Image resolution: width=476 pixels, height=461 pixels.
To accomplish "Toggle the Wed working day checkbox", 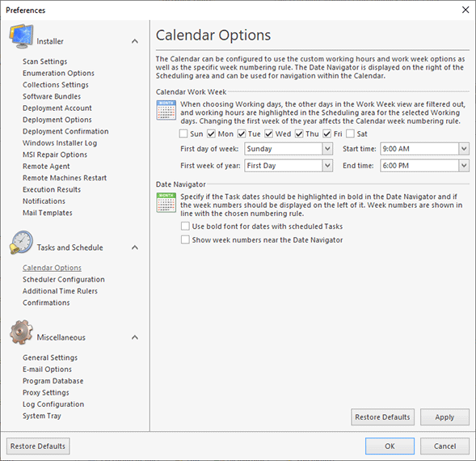I will click(268, 133).
